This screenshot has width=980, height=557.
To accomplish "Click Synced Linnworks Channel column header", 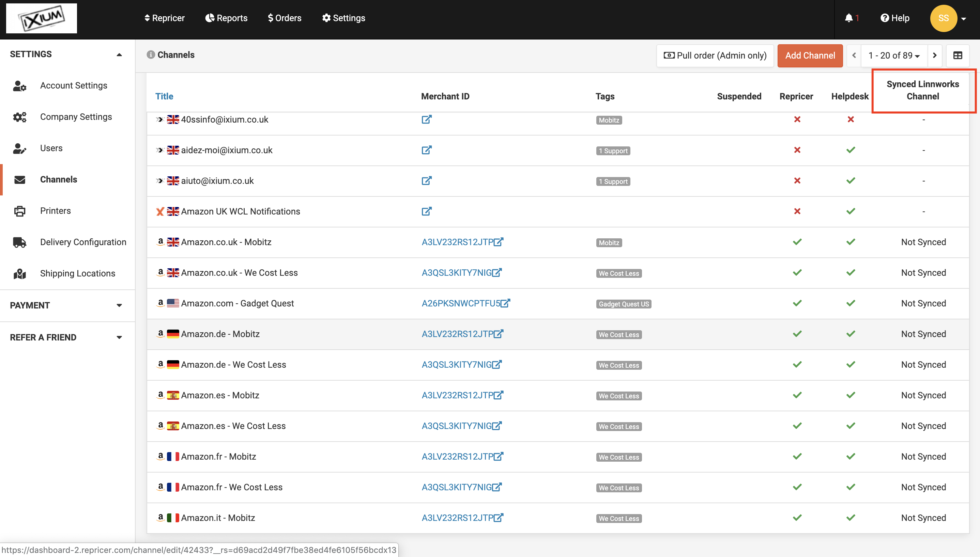I will point(922,90).
